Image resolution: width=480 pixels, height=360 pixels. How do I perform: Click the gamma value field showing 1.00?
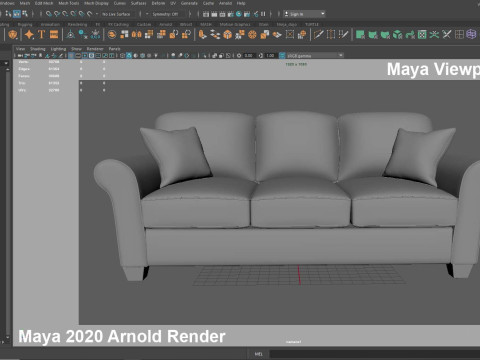[x=270, y=55]
